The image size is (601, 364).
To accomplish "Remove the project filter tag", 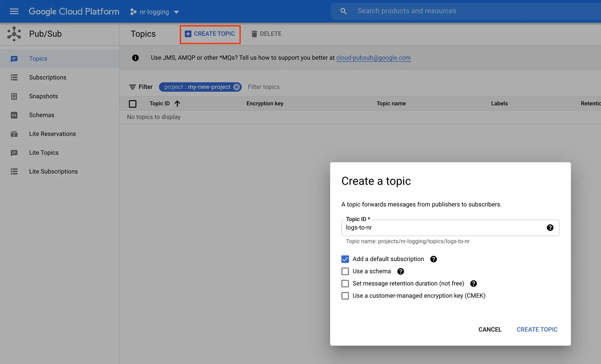I will [237, 87].
